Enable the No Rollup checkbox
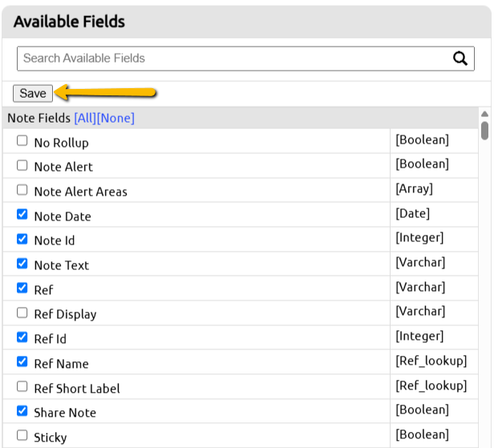This screenshot has width=494, height=448. (22, 140)
